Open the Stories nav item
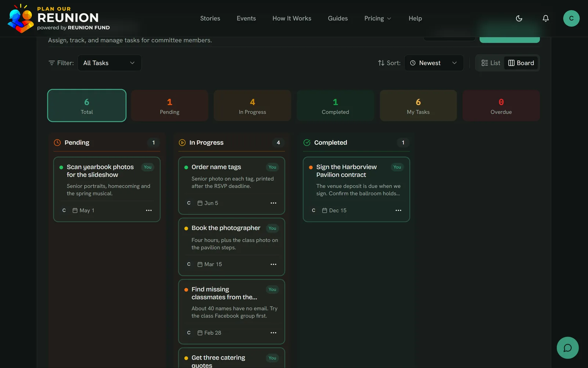The height and width of the screenshot is (368, 588). [x=210, y=18]
